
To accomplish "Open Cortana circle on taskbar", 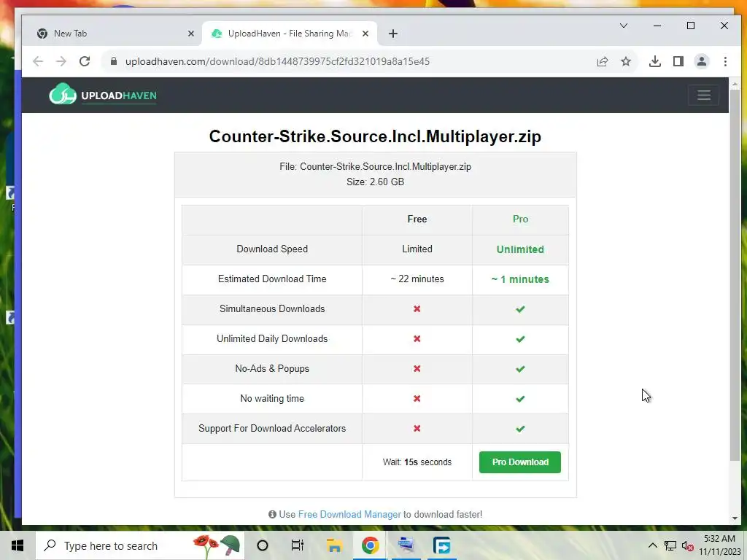I will pyautogui.click(x=263, y=545).
